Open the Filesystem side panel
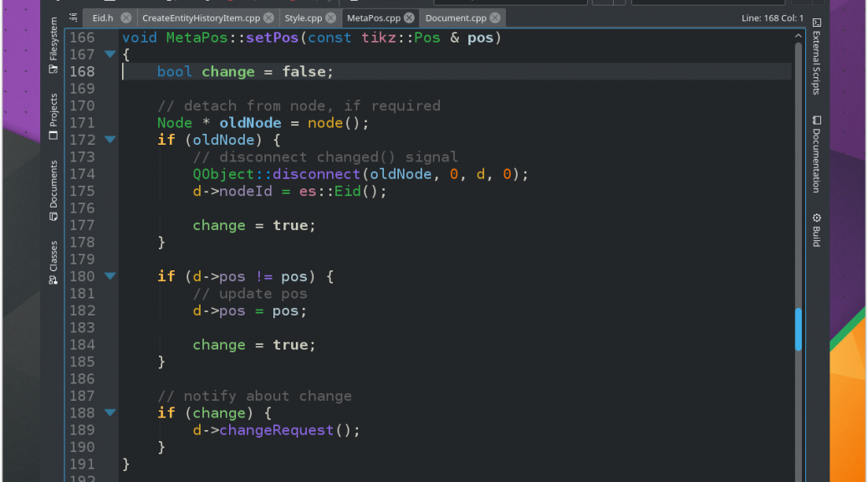The image size is (868, 482). click(54, 39)
